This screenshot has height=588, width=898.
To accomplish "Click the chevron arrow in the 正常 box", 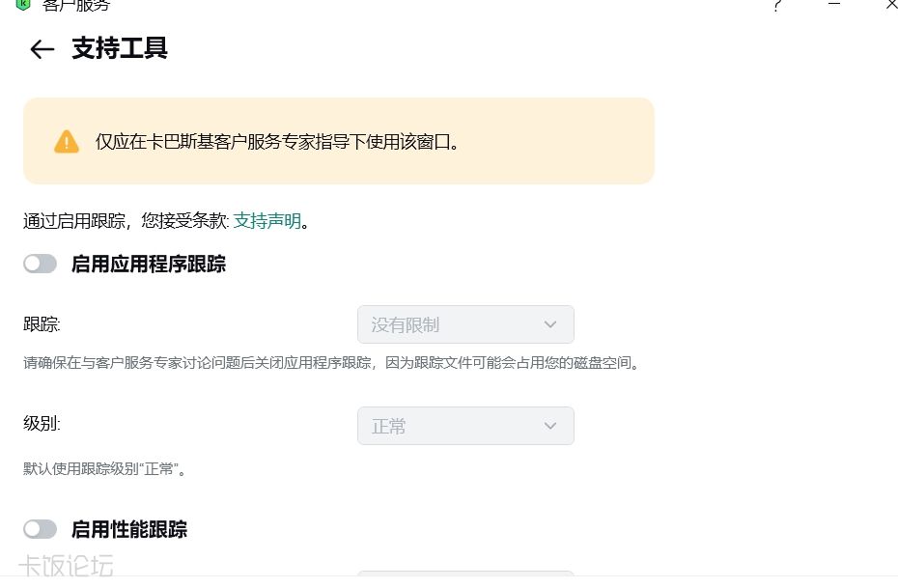I will [550, 426].
